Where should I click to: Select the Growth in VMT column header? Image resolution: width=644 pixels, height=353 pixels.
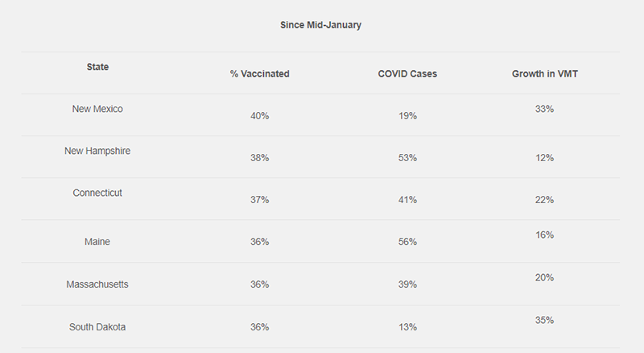tap(545, 73)
